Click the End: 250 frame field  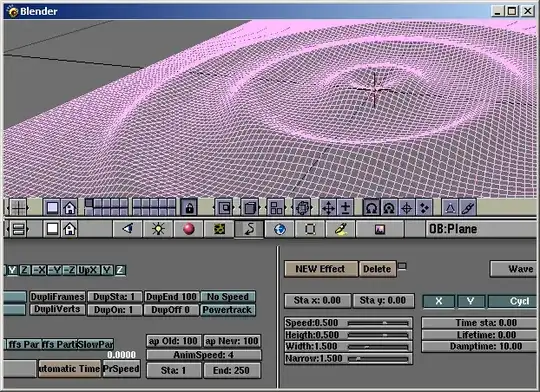click(x=231, y=370)
